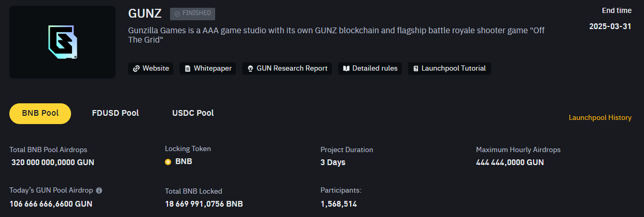
Task: Open the Launchpool History link
Action: [600, 118]
